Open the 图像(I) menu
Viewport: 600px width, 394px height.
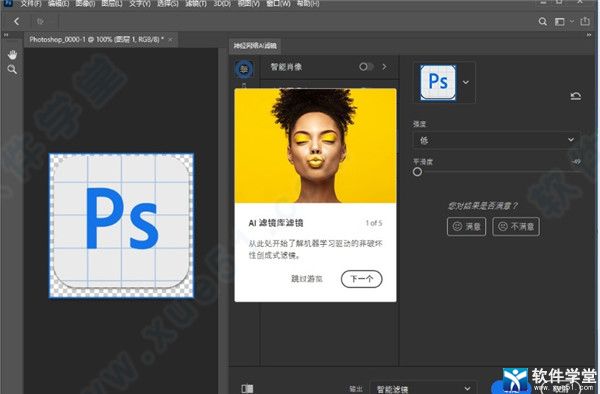pos(85,3)
